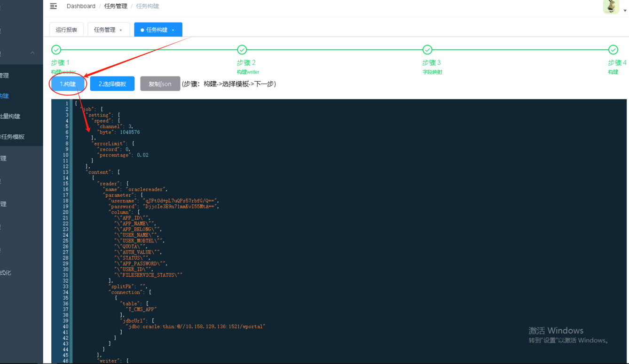Click the jdbc:oracle:thin URL string
The width and height of the screenshot is (629, 364).
coord(196,326)
